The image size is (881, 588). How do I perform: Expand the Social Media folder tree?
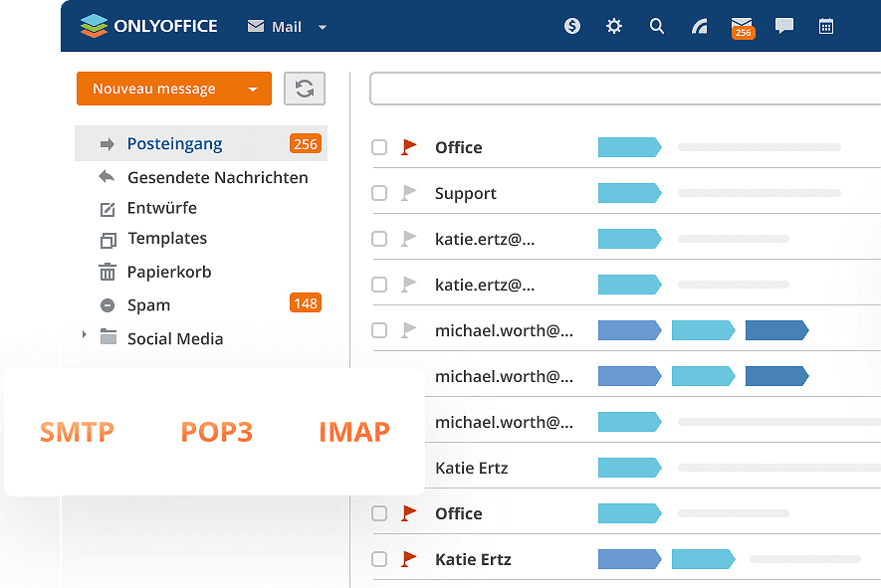[85, 335]
